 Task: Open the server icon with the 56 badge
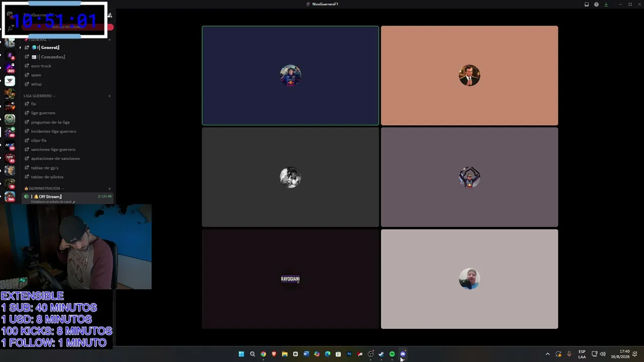[10, 145]
